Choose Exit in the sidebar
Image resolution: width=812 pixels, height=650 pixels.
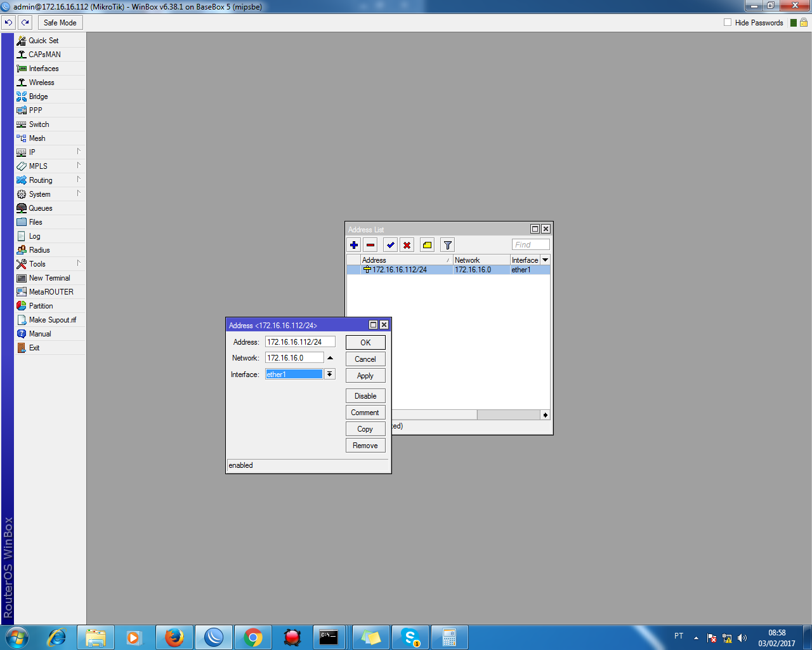click(50, 348)
